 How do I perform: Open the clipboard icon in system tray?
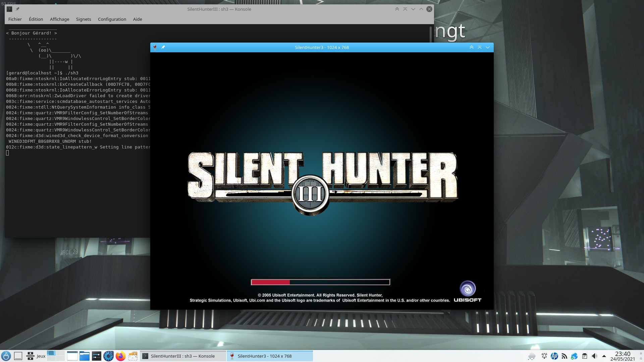[x=585, y=356]
